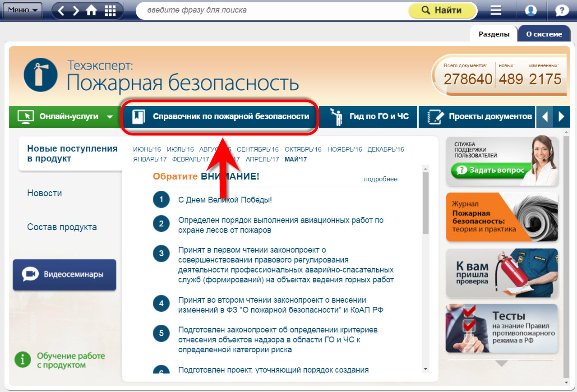
Task: Open the hamburger list menu icon
Action: pos(496,10)
